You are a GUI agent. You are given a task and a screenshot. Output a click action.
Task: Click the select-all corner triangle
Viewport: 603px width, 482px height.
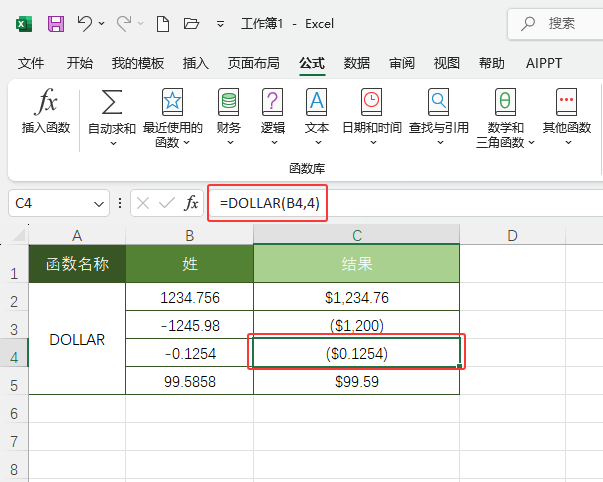[19, 235]
